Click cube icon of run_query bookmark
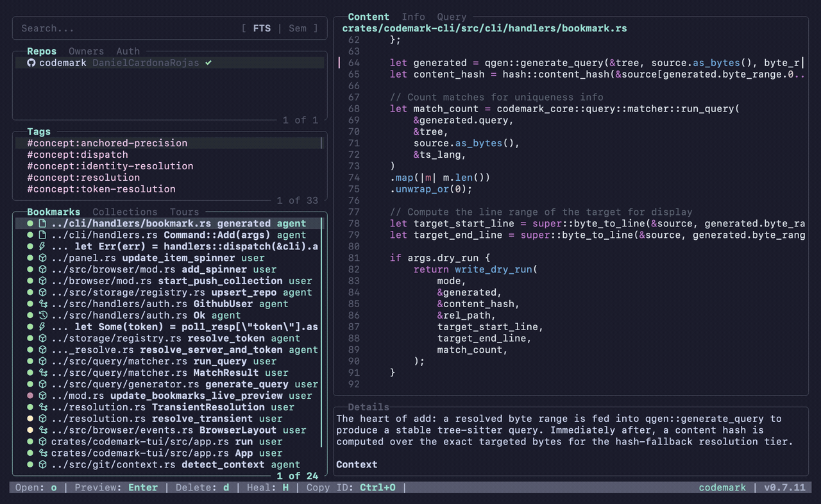This screenshot has width=821, height=504. tap(42, 362)
